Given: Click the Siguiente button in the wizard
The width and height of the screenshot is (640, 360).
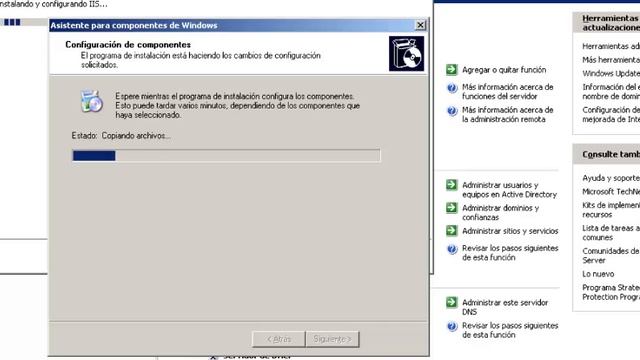Looking at the screenshot, I should pyautogui.click(x=332, y=339).
